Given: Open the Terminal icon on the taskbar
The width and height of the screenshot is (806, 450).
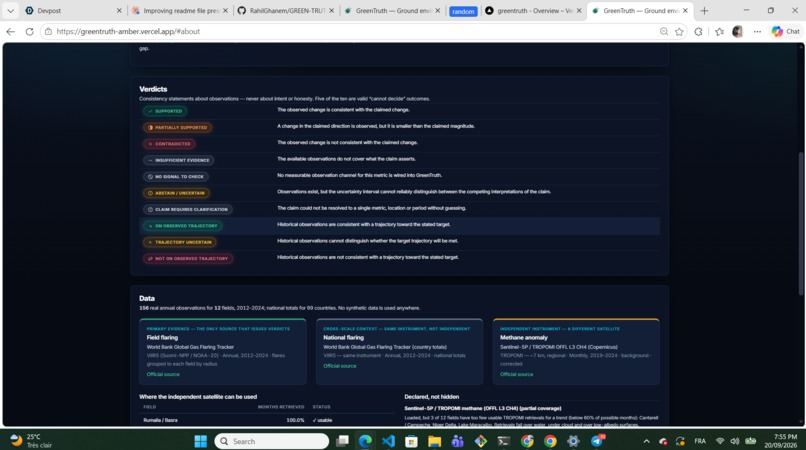Looking at the screenshot, I should tap(504, 441).
